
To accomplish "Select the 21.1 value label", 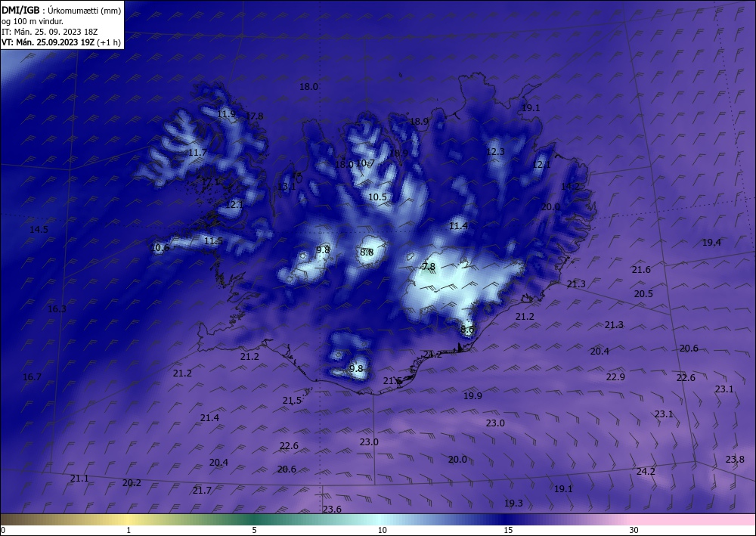I will coord(79,479).
